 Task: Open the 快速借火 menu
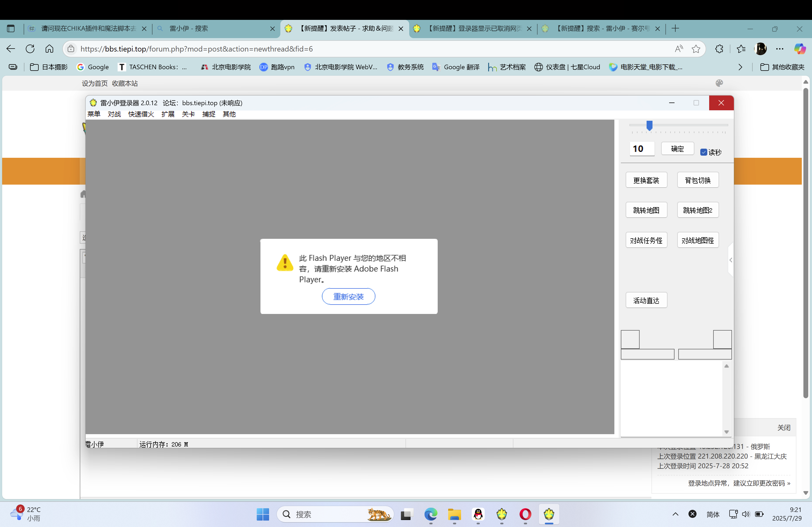point(141,114)
